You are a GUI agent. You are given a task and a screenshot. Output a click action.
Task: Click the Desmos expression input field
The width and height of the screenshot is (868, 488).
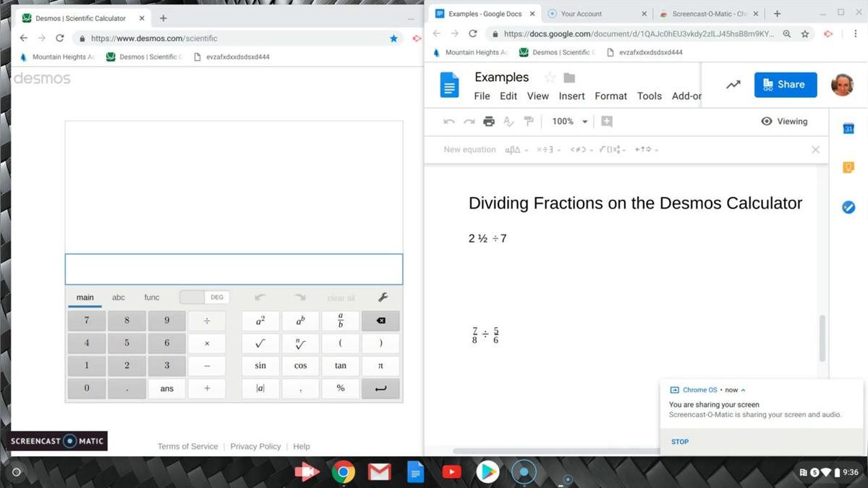click(234, 269)
